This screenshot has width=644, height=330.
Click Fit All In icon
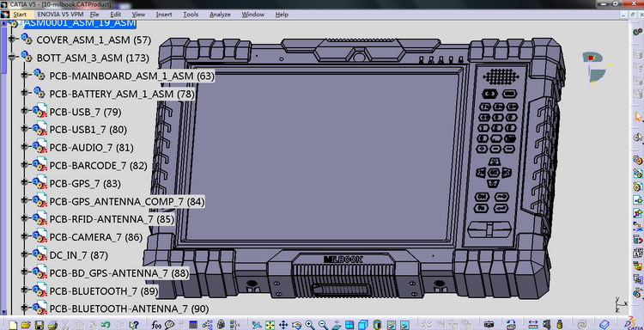click(270, 325)
